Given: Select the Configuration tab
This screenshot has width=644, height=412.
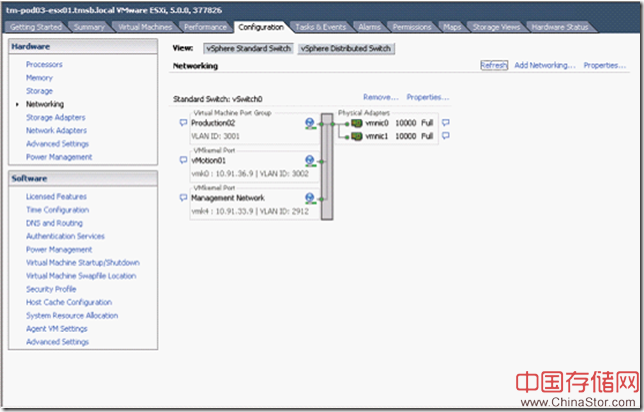Looking at the screenshot, I should [261, 27].
